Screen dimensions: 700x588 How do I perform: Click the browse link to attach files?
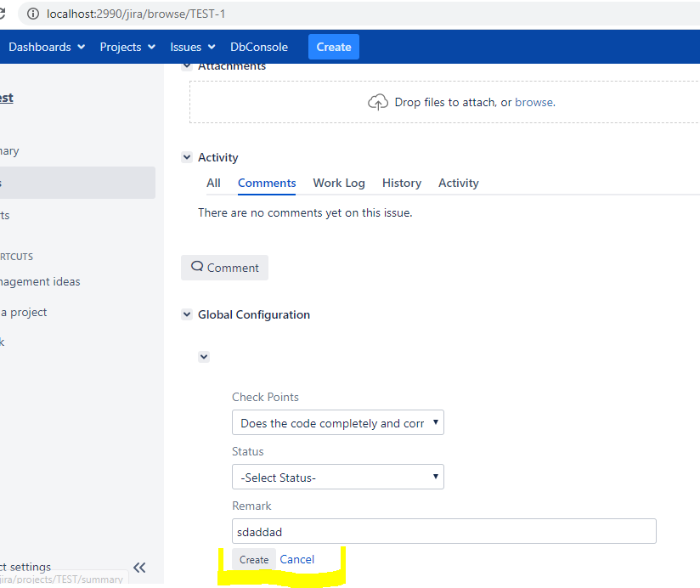534,102
